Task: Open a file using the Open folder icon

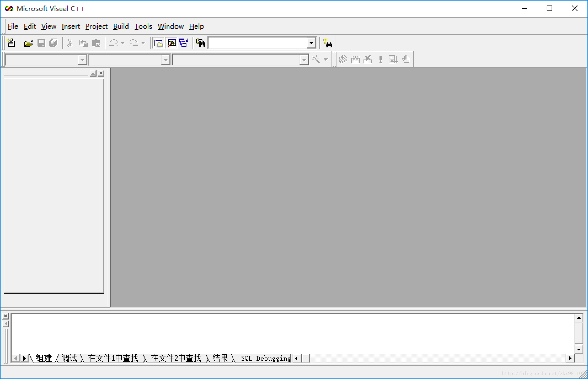Action: click(28, 43)
